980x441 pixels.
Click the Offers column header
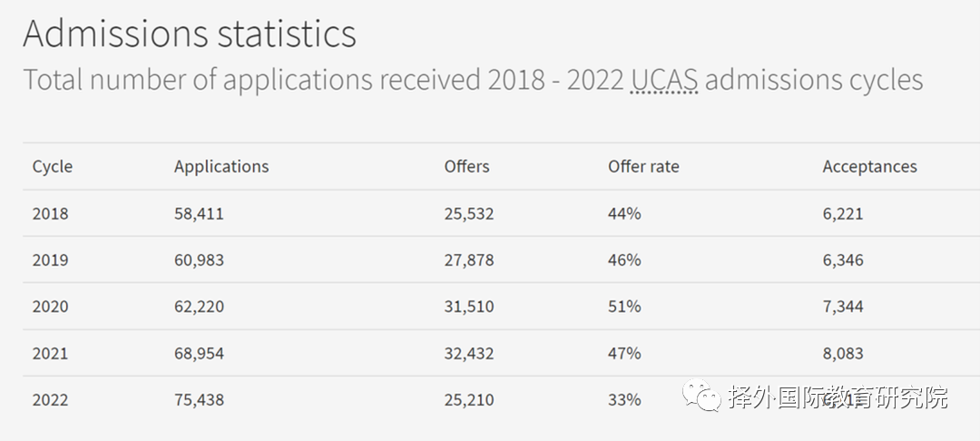pos(467,166)
